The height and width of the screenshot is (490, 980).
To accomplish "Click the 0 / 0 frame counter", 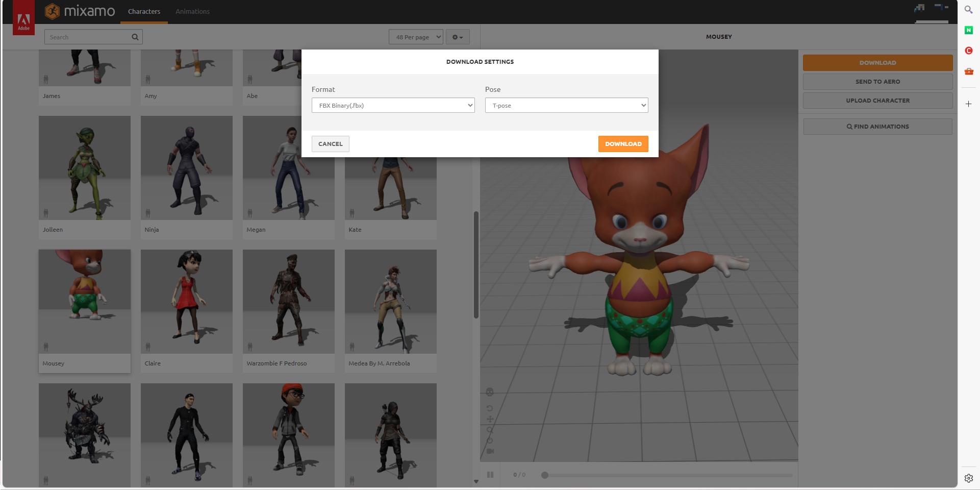I will click(519, 475).
